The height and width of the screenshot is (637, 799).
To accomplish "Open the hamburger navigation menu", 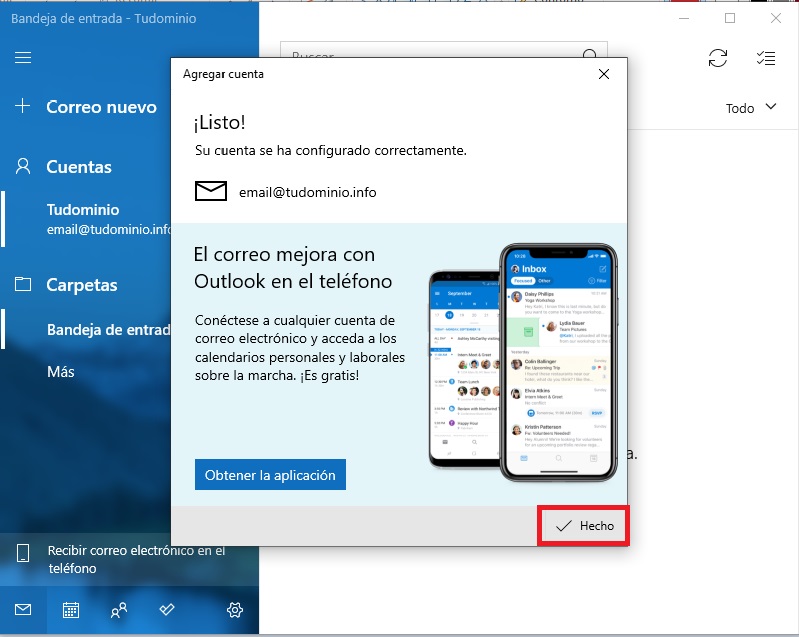I will pyautogui.click(x=23, y=58).
